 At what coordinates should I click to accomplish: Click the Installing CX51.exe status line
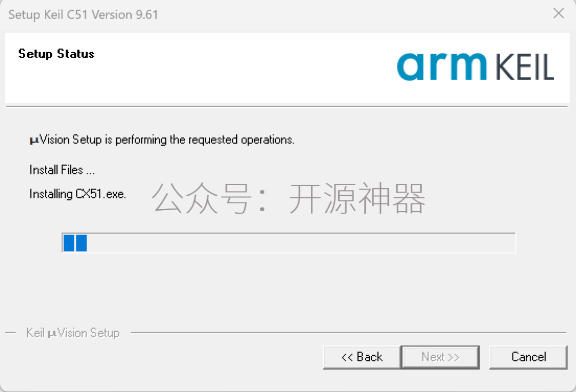coord(77,194)
